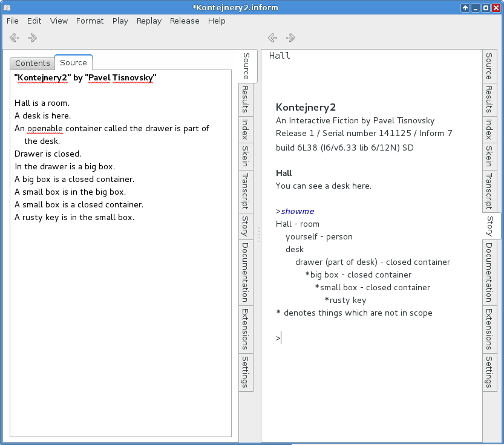The height and width of the screenshot is (445, 504).
Task: Click "You can see a desk here." text
Action: coord(324,186)
